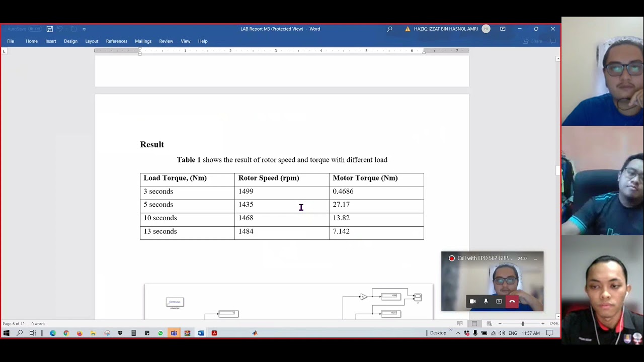Open Calculator from the taskbar
Image resolution: width=644 pixels, height=362 pixels.
click(133, 333)
